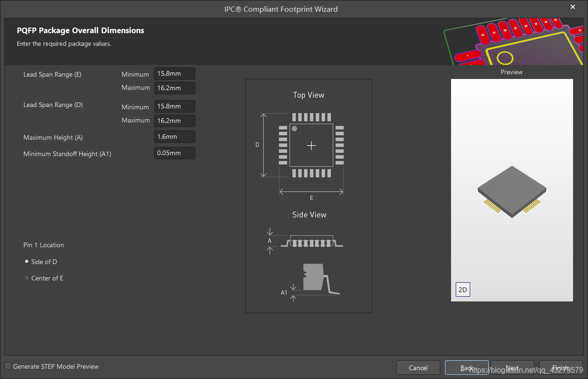Click the Lead Span Range (E) label

52,74
